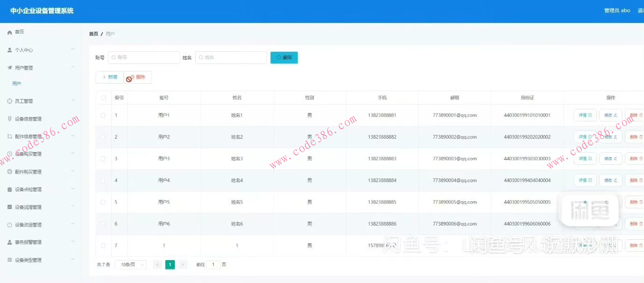Click the search icon in 姓名 field
This screenshot has width=644, height=283.
201,57
